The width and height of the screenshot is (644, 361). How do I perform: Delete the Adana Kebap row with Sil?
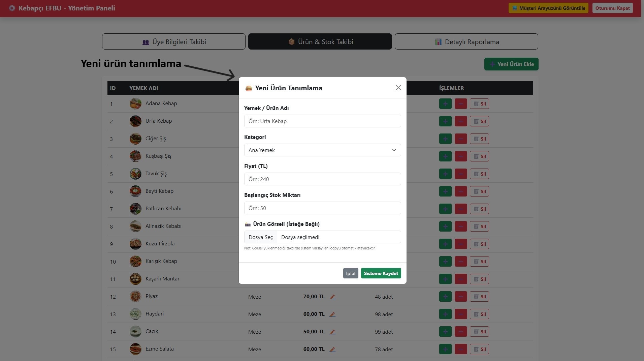[479, 104]
